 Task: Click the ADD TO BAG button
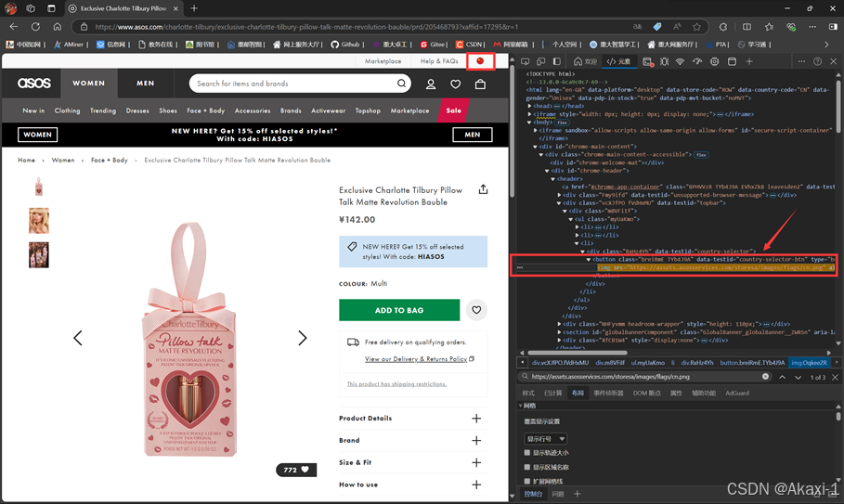tap(399, 310)
